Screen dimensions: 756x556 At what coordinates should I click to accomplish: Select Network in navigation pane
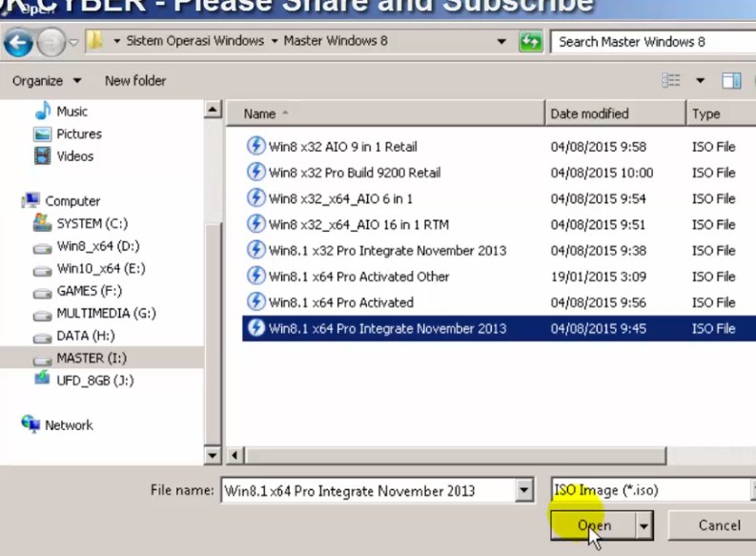[57, 424]
